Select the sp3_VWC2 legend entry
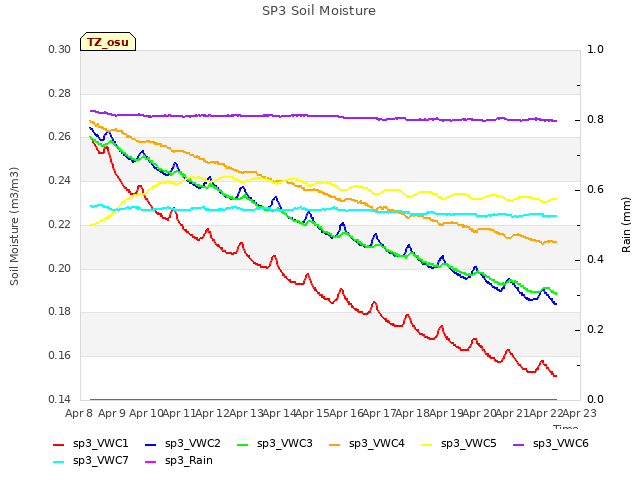Screen dimensions: 640x480 tap(182, 443)
